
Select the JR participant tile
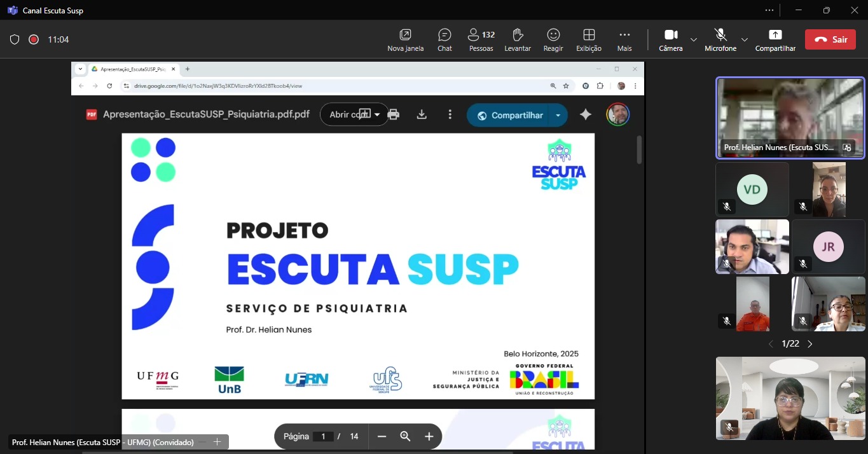pos(829,247)
